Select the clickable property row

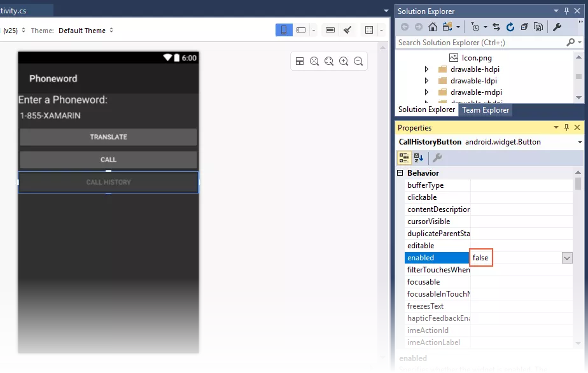[488, 197]
